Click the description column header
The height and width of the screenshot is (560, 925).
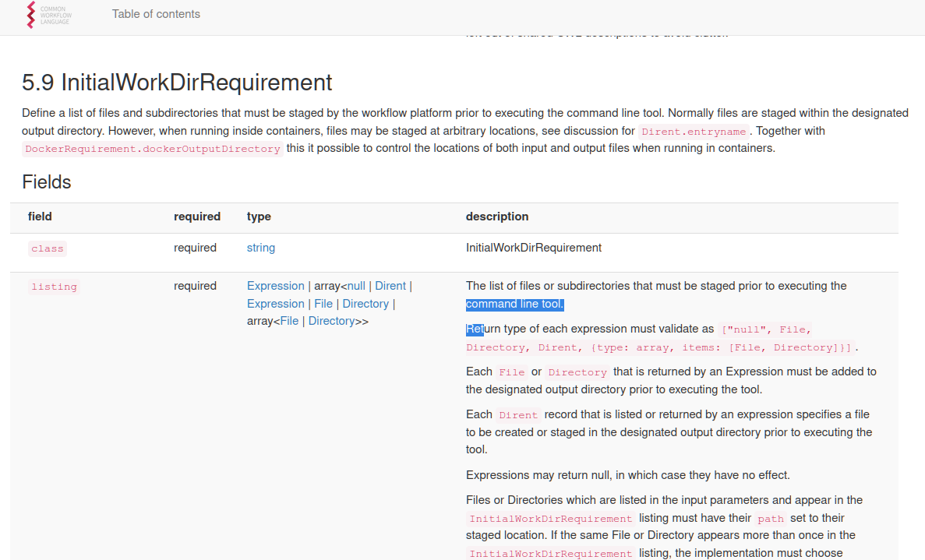[497, 217]
